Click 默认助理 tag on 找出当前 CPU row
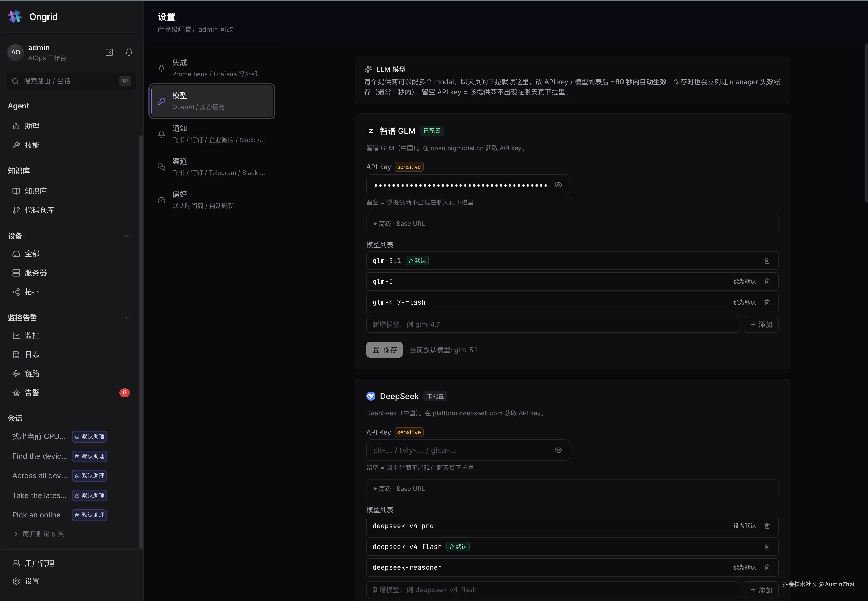The height and width of the screenshot is (601, 868). click(x=90, y=436)
